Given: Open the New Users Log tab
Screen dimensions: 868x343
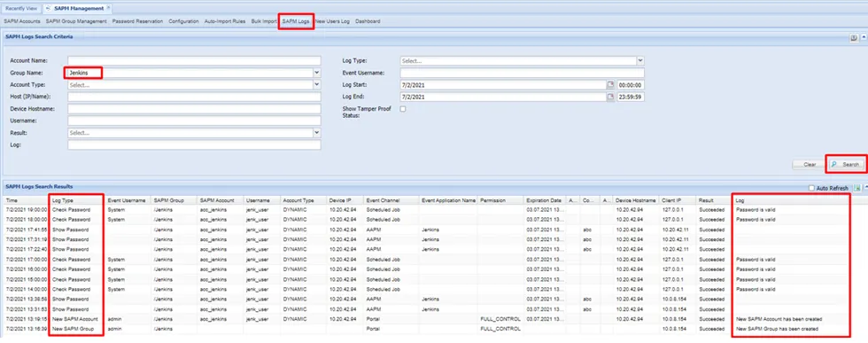Looking at the screenshot, I should 333,21.
